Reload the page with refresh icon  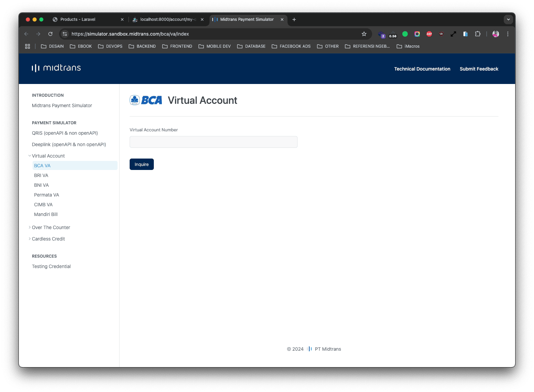[x=50, y=34]
